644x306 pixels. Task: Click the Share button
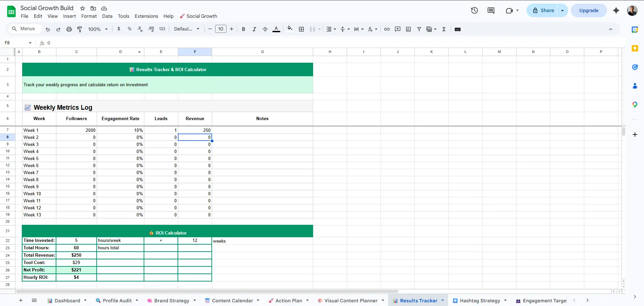pyautogui.click(x=544, y=10)
